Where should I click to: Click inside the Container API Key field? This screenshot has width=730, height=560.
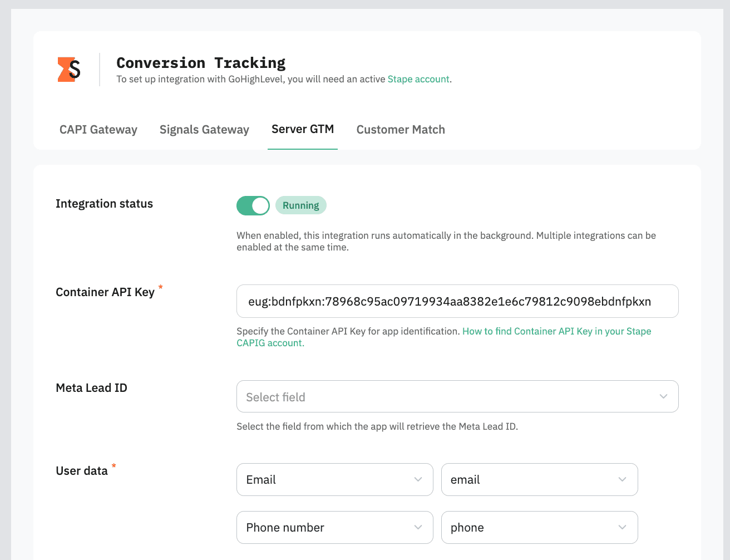pos(457,301)
